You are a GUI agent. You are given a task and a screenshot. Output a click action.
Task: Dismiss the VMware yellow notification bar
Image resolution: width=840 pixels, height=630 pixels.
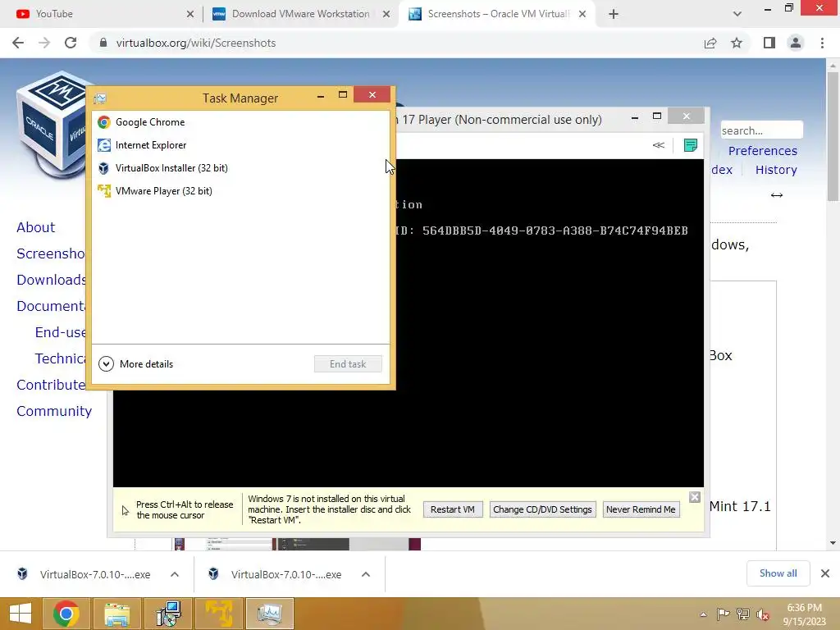click(x=695, y=497)
